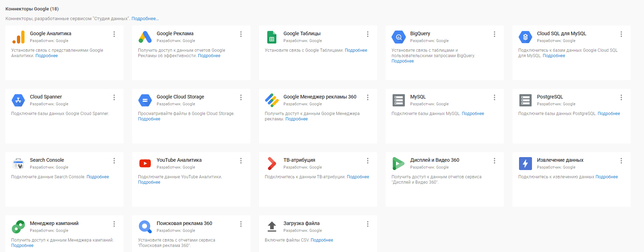Click Подробнее link in MySQL description
This screenshot has height=252, width=644.
coord(473,114)
